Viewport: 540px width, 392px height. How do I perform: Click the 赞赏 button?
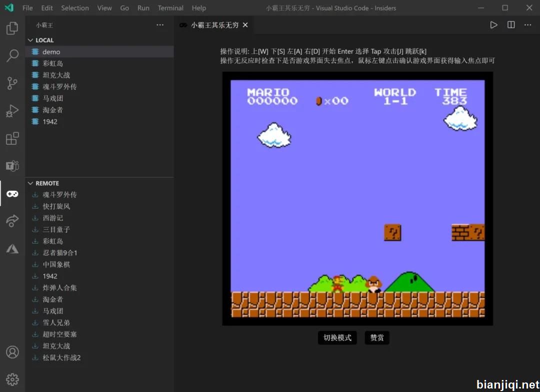coord(377,338)
